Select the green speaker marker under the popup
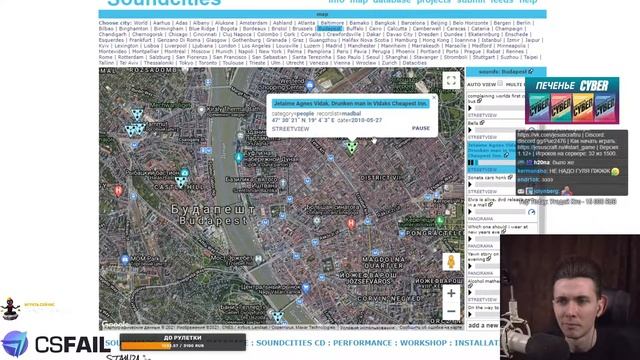 [x=351, y=147]
